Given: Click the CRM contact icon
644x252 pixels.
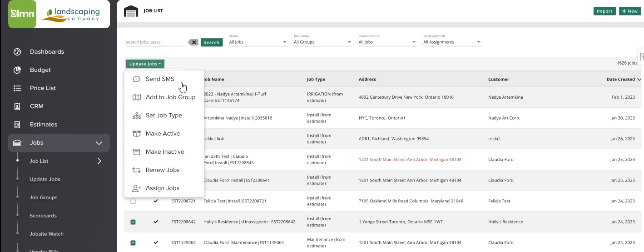Looking at the screenshot, I should click(x=17, y=106).
